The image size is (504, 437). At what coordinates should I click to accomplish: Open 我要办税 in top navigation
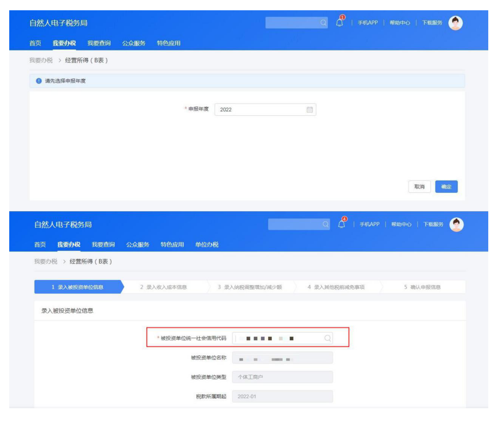[64, 43]
